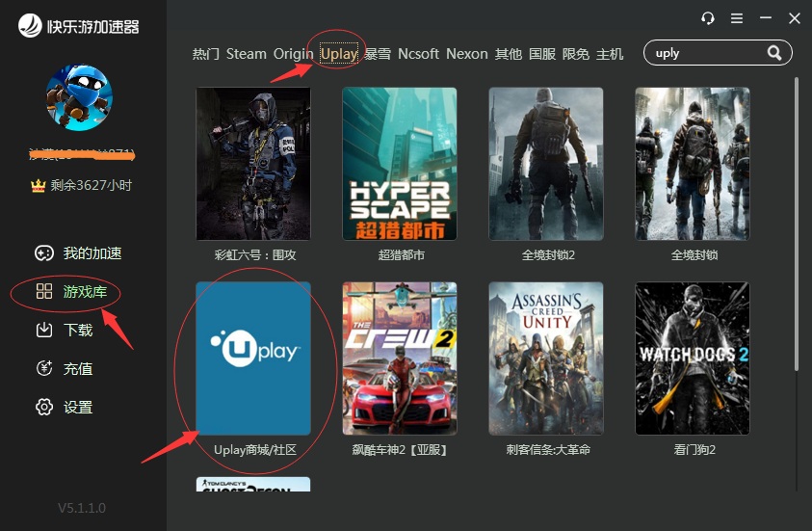Select The Crew 2 game cover
Image resolution: width=812 pixels, height=531 pixels.
[400, 358]
